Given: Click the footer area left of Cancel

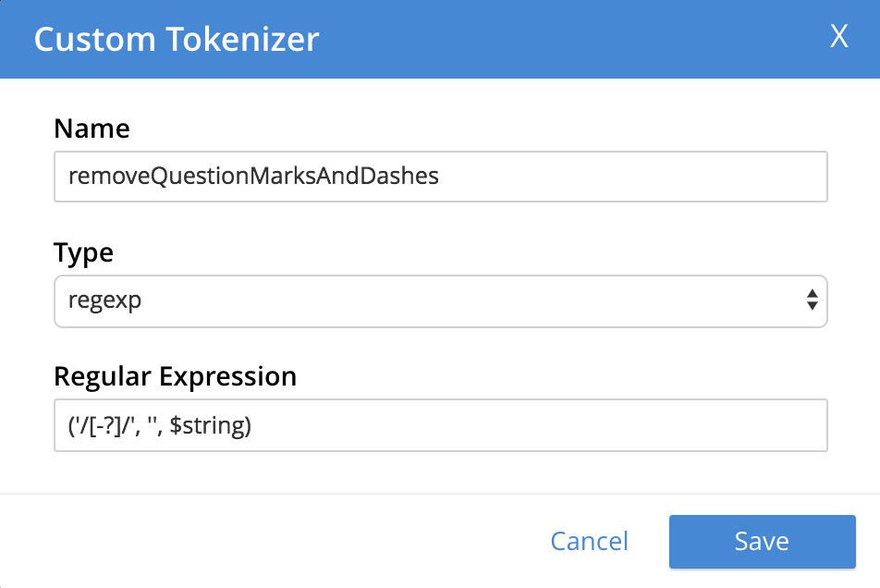Looking at the screenshot, I should pos(277,541).
